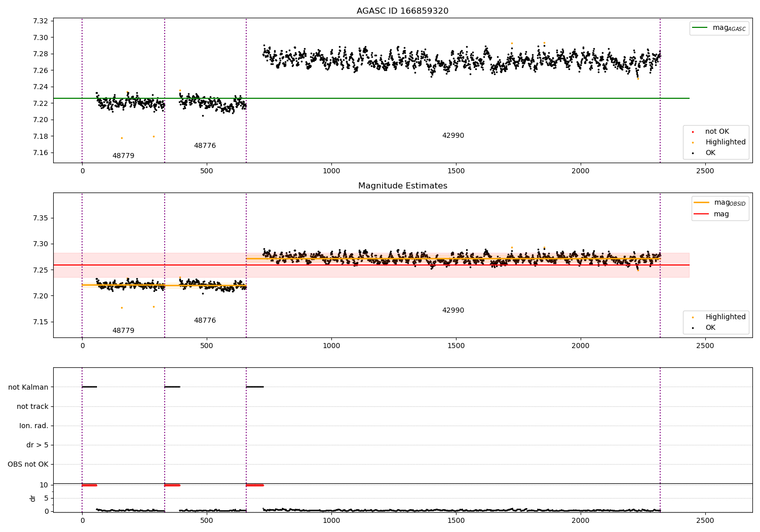Click the 'OBS not OK' axis label
Screen dimensions: 760x532
[x=28, y=464]
